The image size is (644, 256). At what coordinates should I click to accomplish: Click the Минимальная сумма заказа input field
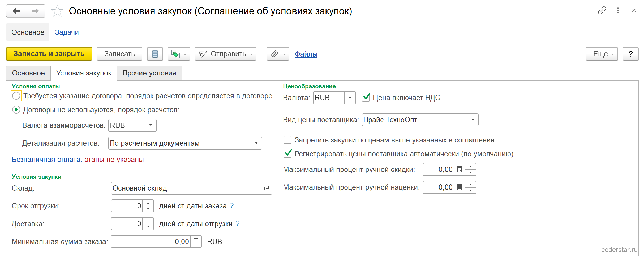pyautogui.click(x=151, y=242)
